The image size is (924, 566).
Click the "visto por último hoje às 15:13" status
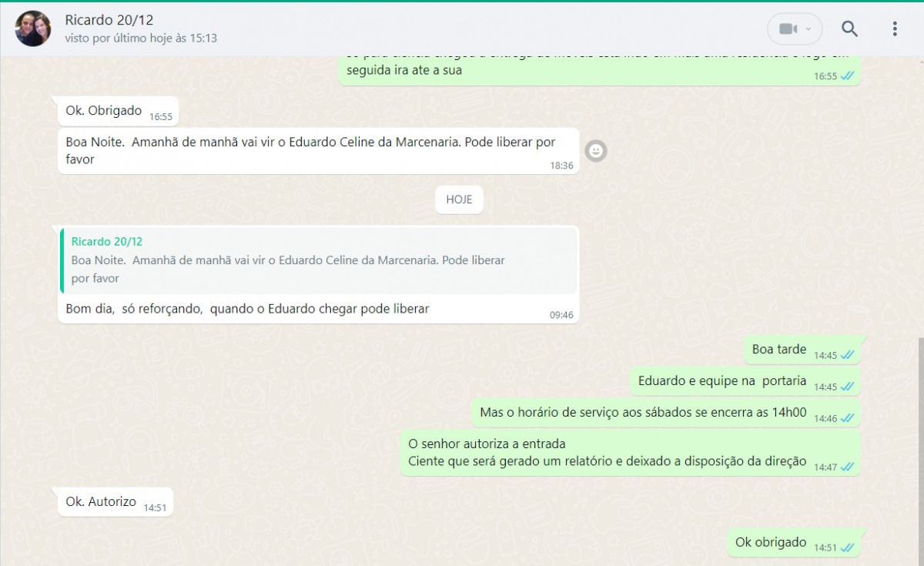[141, 38]
